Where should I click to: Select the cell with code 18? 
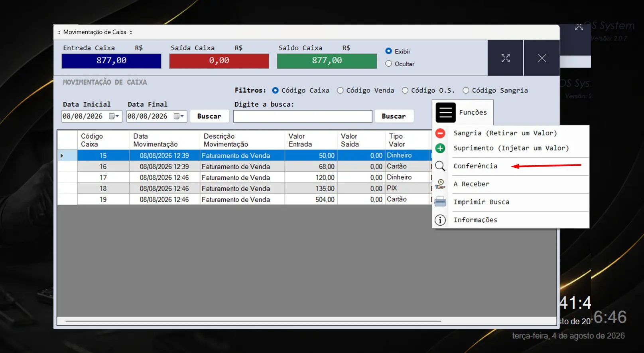pyautogui.click(x=103, y=188)
